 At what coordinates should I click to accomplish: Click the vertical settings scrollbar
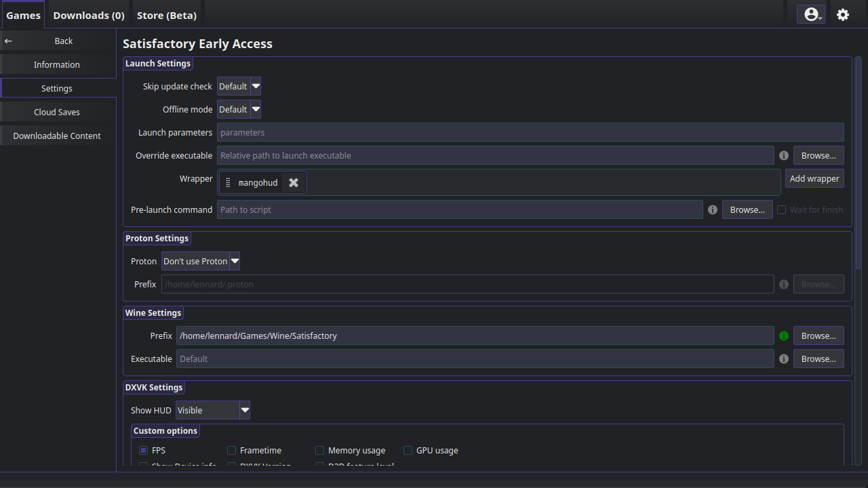pos(858,163)
